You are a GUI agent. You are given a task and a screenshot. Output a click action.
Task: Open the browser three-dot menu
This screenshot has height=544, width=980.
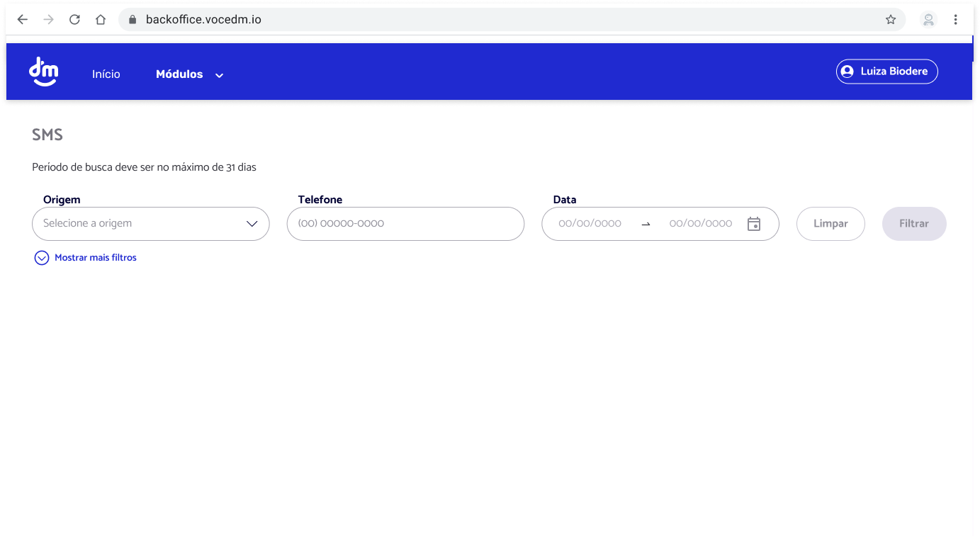point(956,19)
